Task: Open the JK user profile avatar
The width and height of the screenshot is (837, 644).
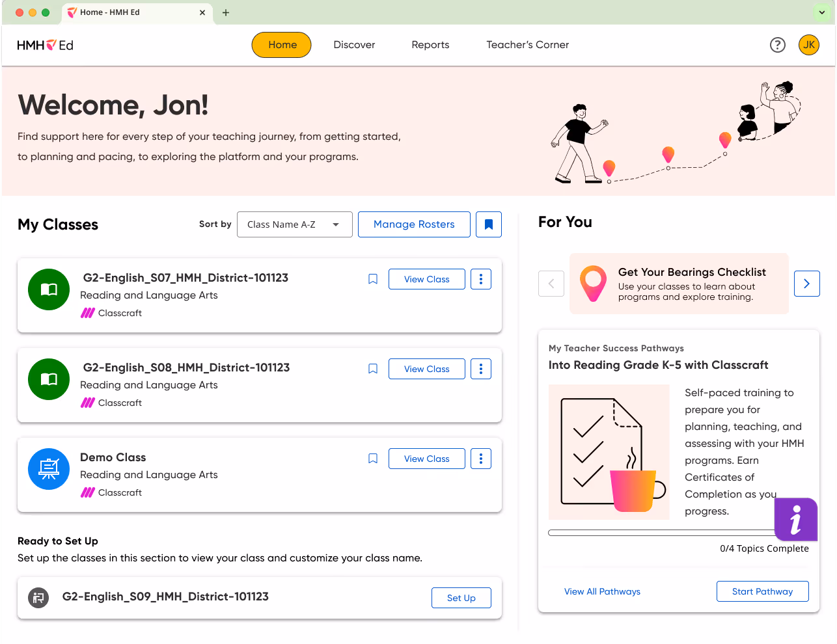Action: [x=809, y=45]
